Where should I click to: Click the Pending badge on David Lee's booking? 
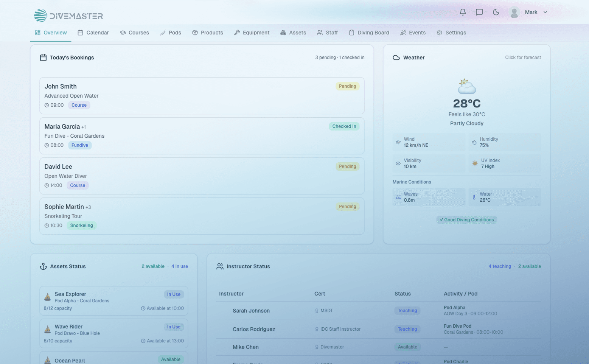(x=347, y=166)
